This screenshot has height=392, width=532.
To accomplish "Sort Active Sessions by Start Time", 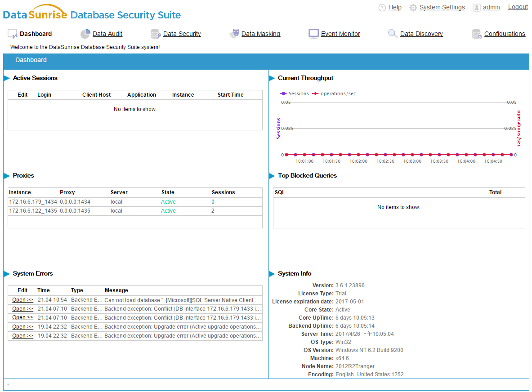I will [230, 94].
